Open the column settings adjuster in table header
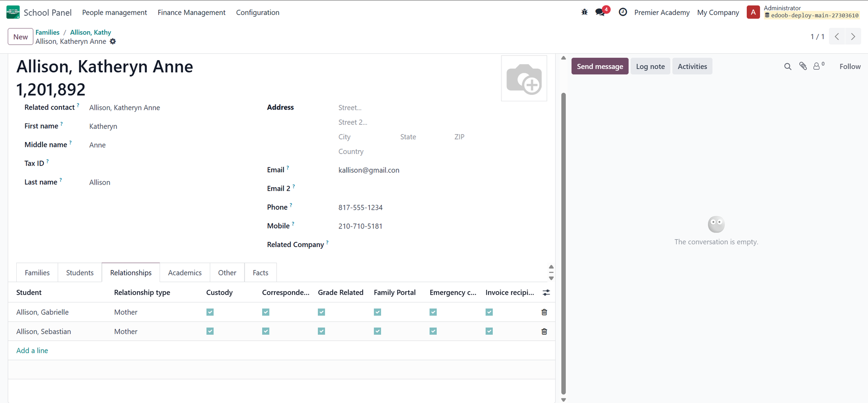This screenshot has height=403, width=868. [x=546, y=293]
